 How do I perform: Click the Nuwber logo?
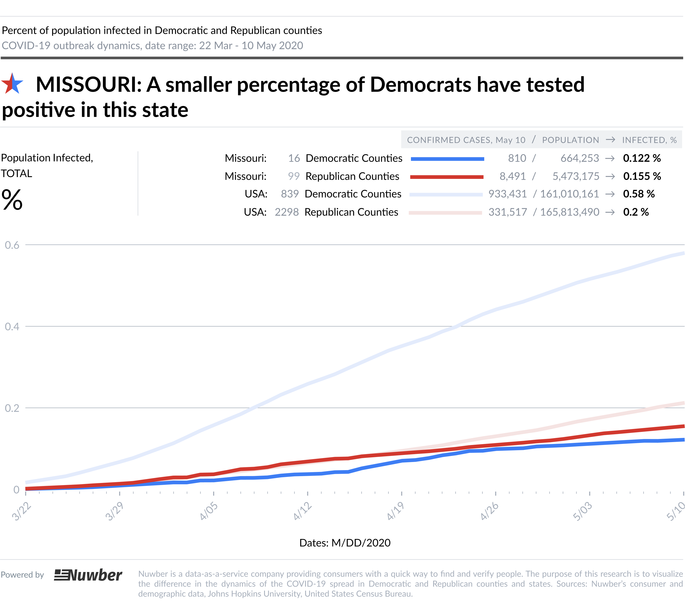(x=88, y=575)
